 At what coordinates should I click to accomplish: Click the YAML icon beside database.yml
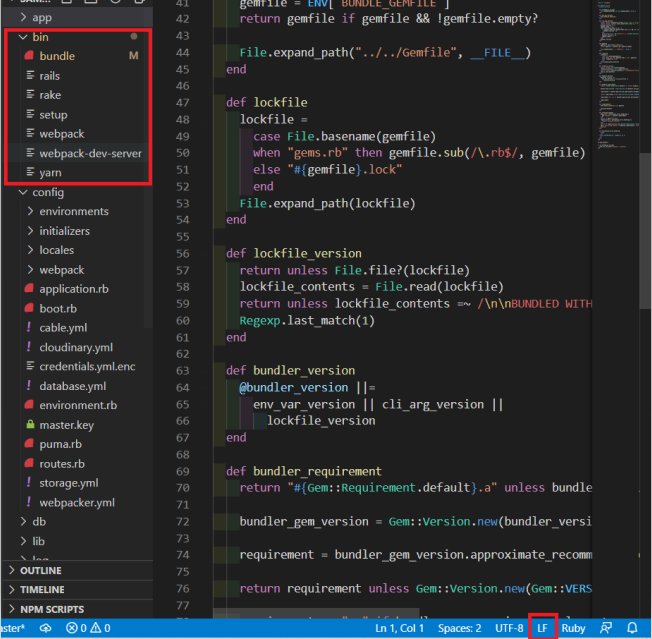[x=28, y=385]
